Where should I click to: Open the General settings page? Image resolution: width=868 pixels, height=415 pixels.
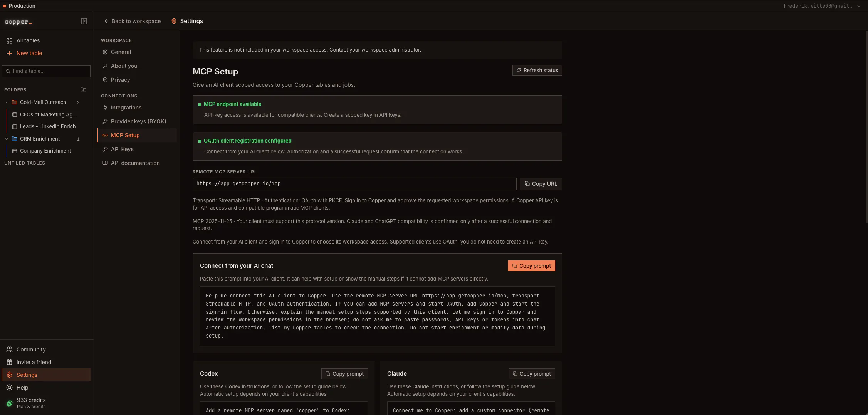pyautogui.click(x=137, y=52)
